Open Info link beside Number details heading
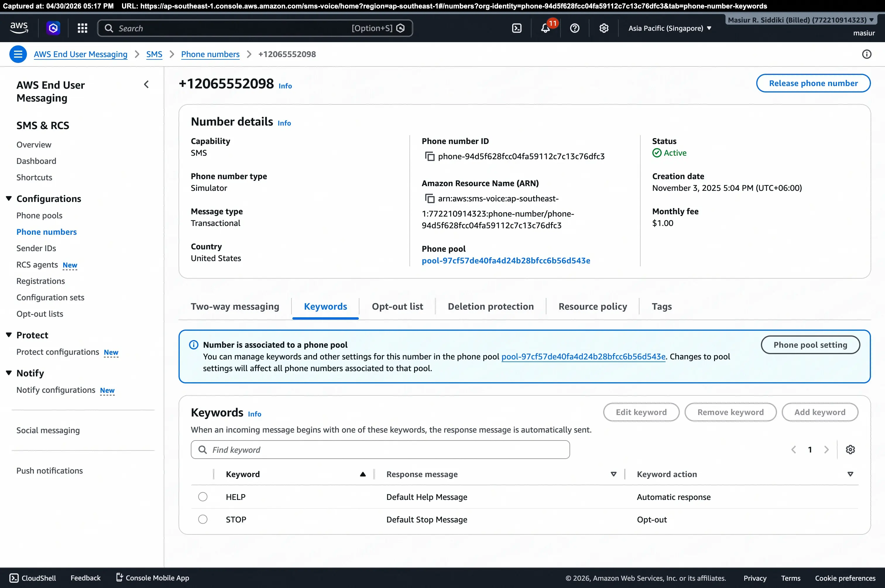 [x=284, y=123]
